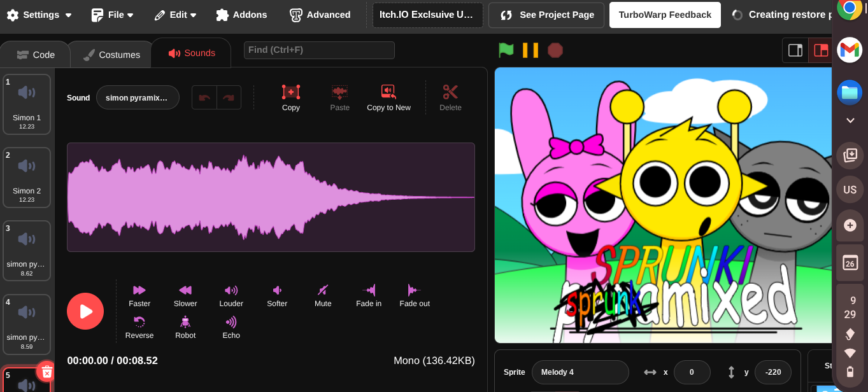
Task: Apply the Faster effect
Action: tap(139, 296)
